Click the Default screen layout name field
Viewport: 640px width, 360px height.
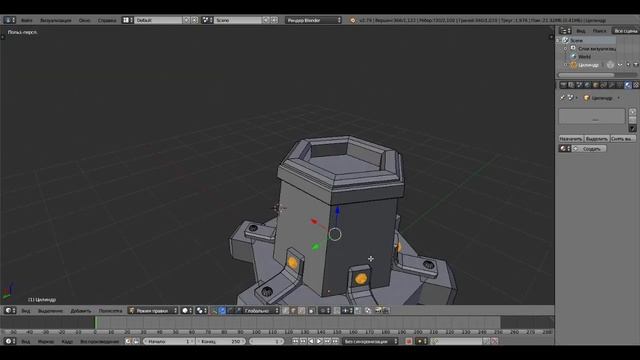[158, 20]
